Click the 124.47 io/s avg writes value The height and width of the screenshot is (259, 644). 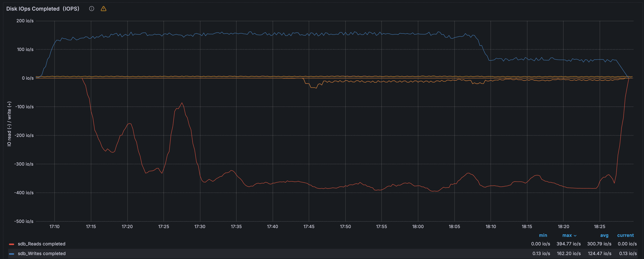click(599, 253)
